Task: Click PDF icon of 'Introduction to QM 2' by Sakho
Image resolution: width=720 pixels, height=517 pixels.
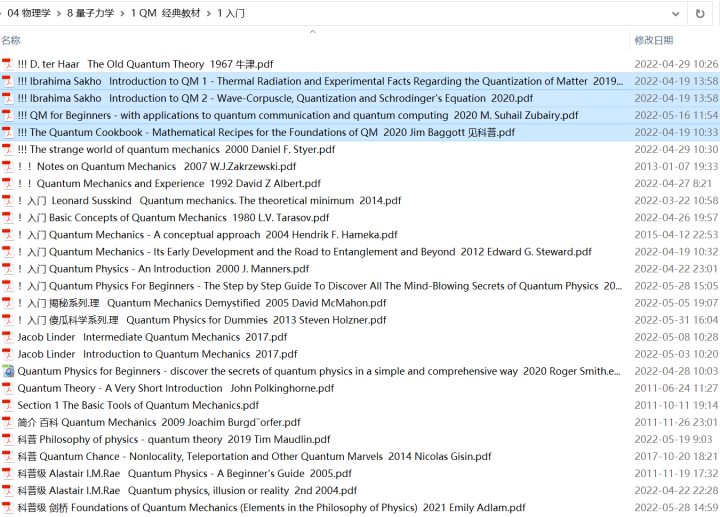Action: point(7,98)
